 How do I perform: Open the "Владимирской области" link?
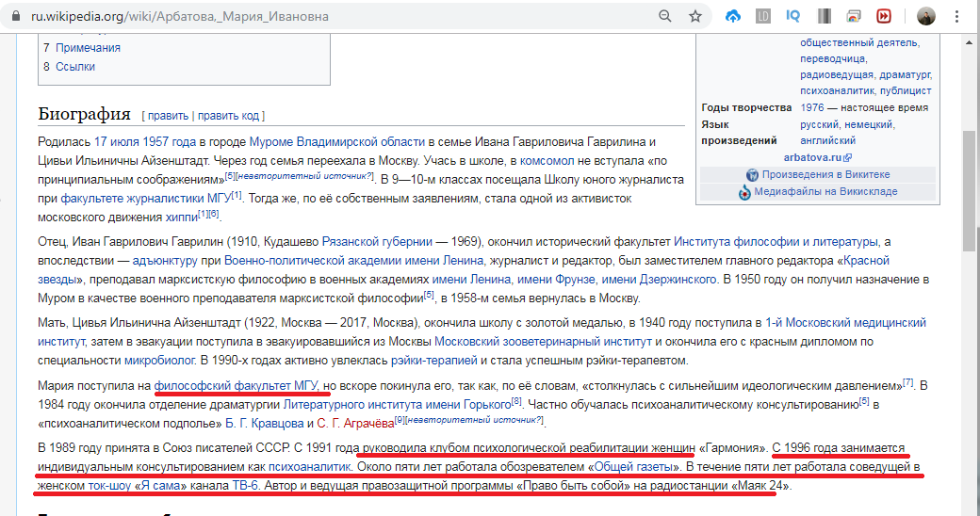click(361, 142)
